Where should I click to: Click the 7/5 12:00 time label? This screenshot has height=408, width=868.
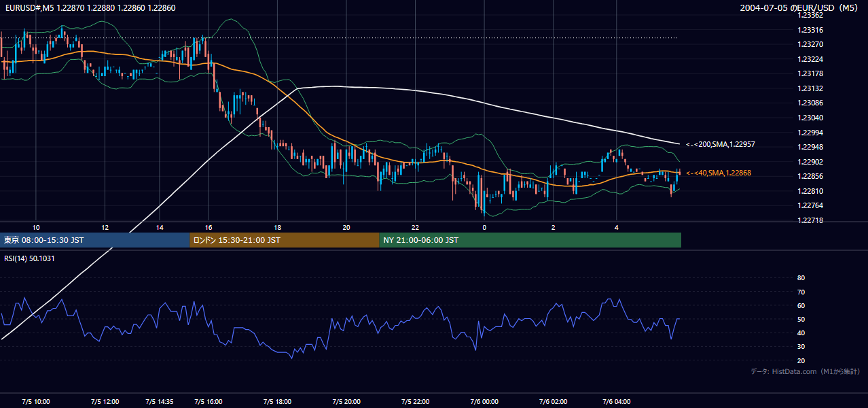coord(105,401)
